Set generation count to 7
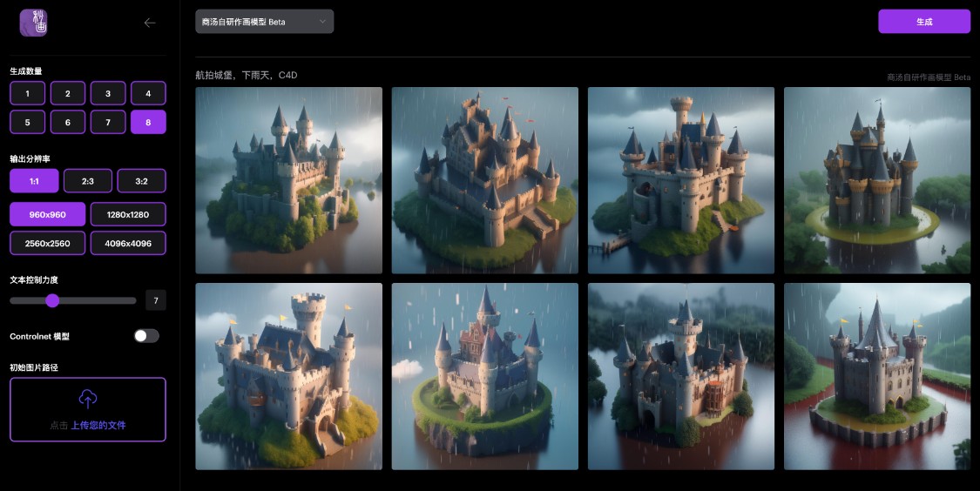Image resolution: width=980 pixels, height=491 pixels. coord(108,122)
